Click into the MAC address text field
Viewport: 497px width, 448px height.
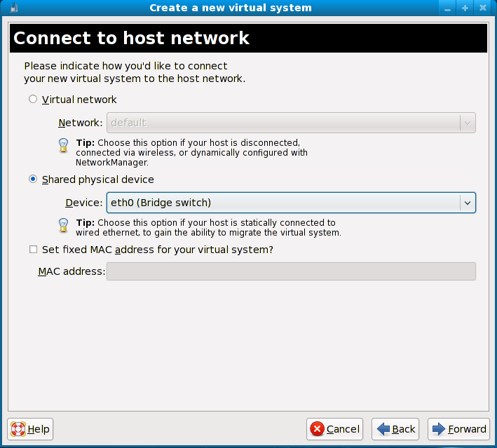pos(291,271)
